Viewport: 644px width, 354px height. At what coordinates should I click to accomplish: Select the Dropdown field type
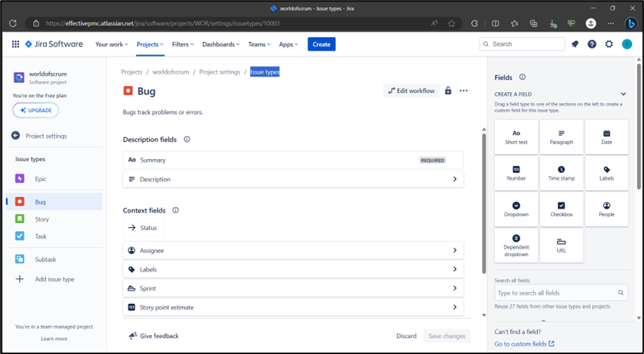516,210
